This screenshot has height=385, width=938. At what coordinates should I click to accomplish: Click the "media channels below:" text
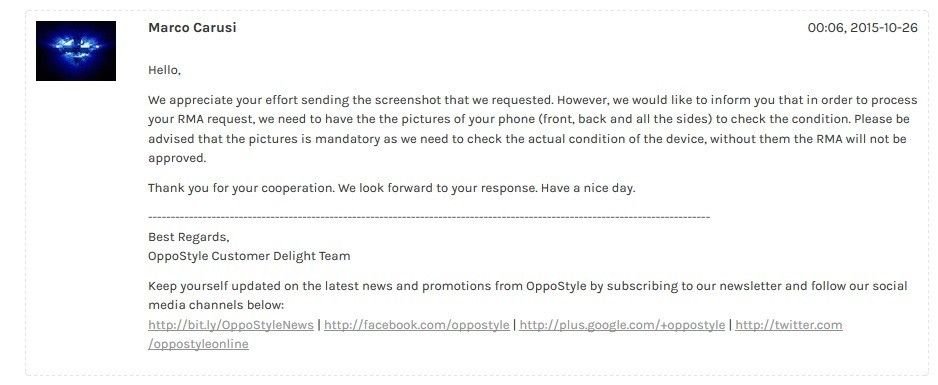point(215,305)
